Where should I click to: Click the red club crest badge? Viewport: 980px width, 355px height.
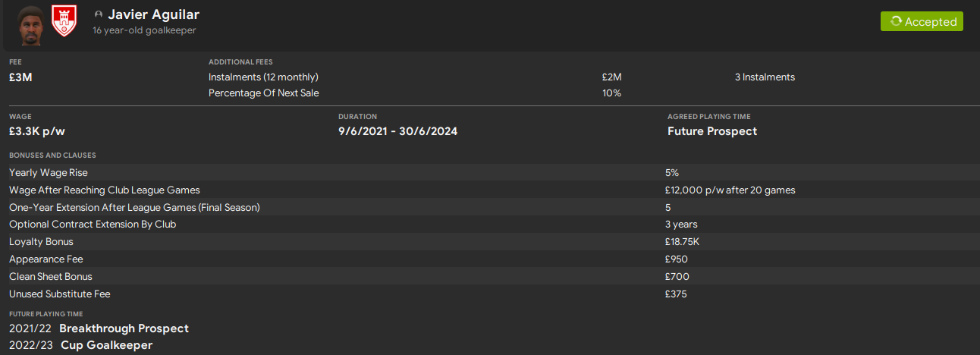click(x=63, y=21)
